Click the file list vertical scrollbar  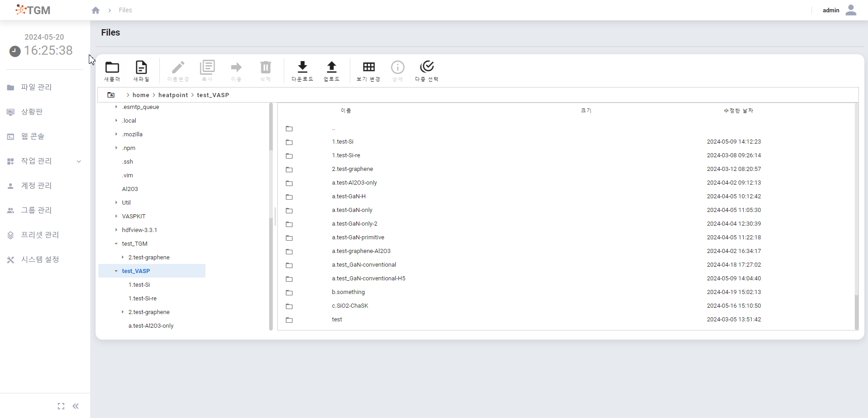point(856,310)
